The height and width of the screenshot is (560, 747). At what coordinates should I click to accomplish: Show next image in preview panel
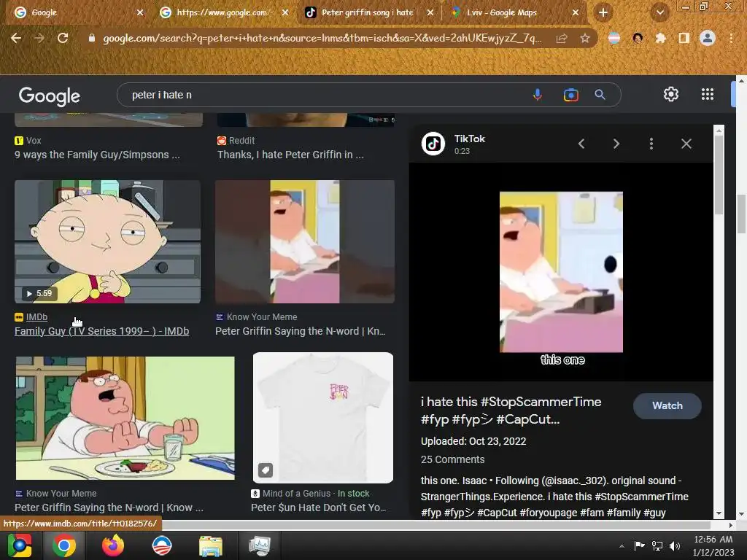[616, 144]
